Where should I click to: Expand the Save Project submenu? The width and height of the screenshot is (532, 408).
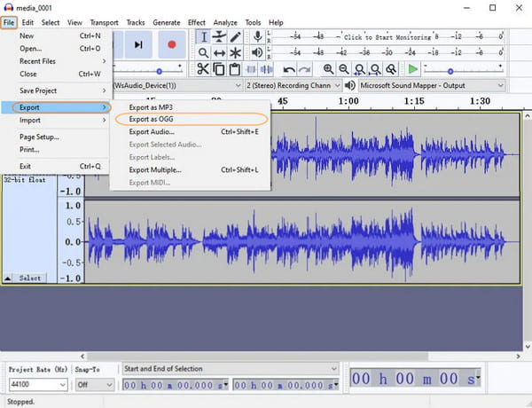[56, 90]
